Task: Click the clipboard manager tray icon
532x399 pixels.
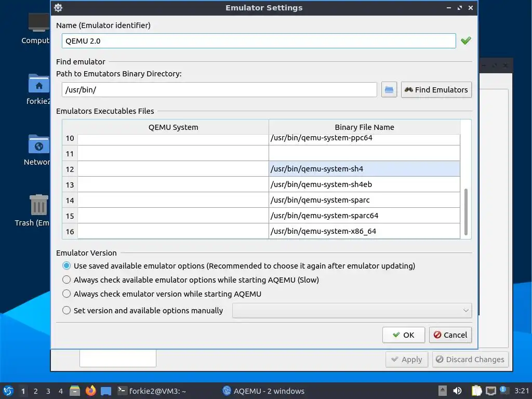Action: (x=476, y=391)
